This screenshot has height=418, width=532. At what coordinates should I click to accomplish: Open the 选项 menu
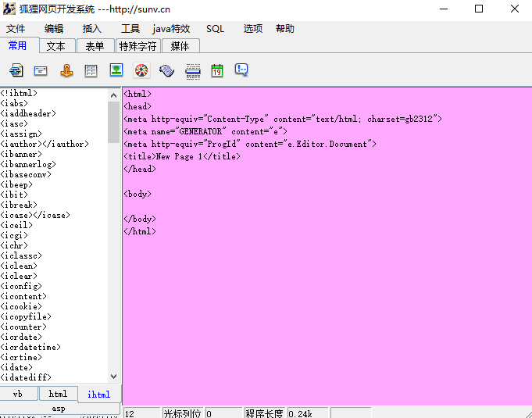pos(253,28)
